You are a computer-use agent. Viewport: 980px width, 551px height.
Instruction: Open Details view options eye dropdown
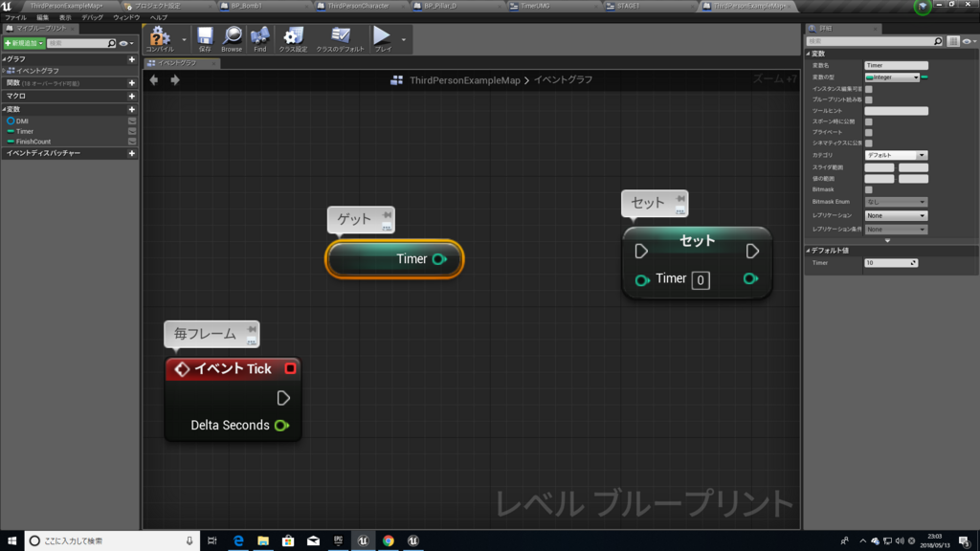[x=970, y=41]
